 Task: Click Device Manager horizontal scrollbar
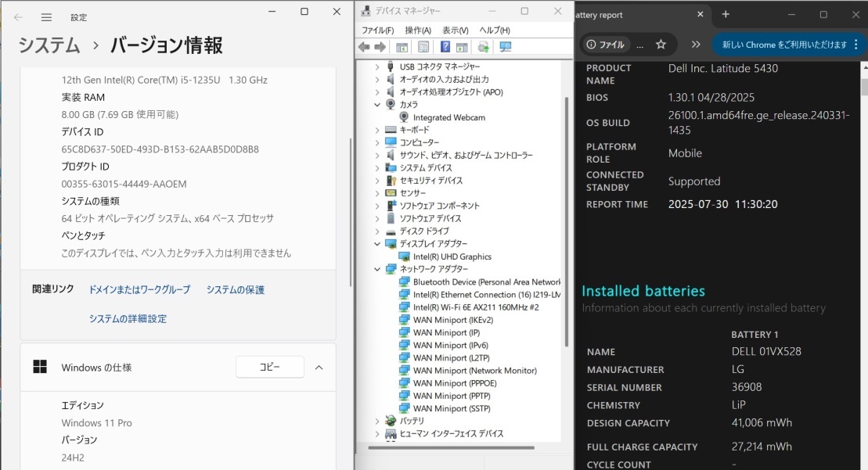click(x=451, y=448)
